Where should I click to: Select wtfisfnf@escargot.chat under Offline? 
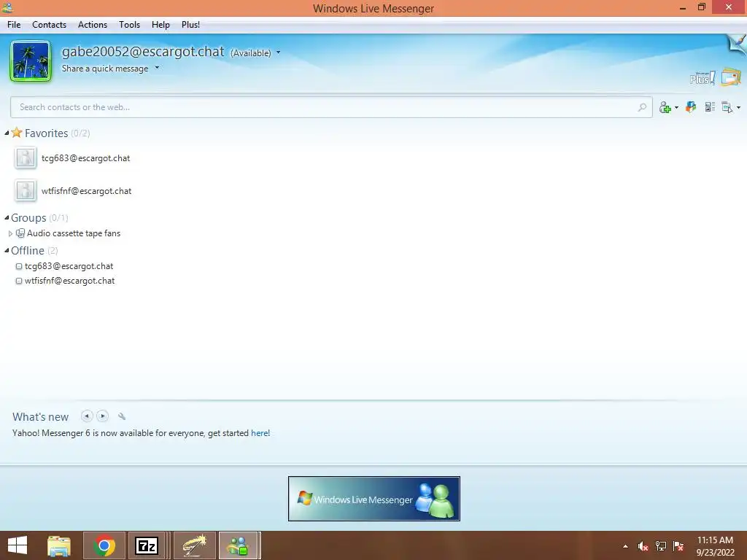pos(69,281)
